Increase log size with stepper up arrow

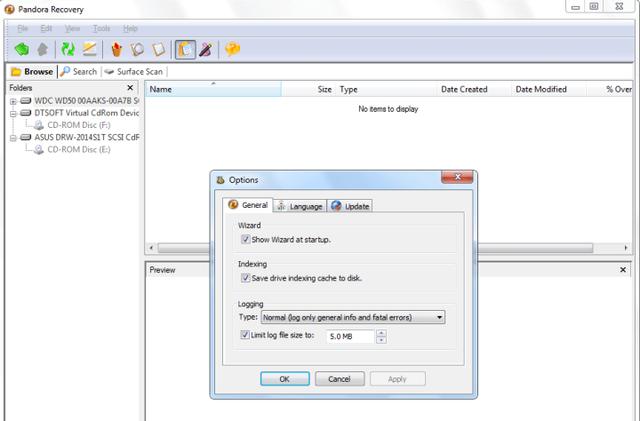point(381,333)
